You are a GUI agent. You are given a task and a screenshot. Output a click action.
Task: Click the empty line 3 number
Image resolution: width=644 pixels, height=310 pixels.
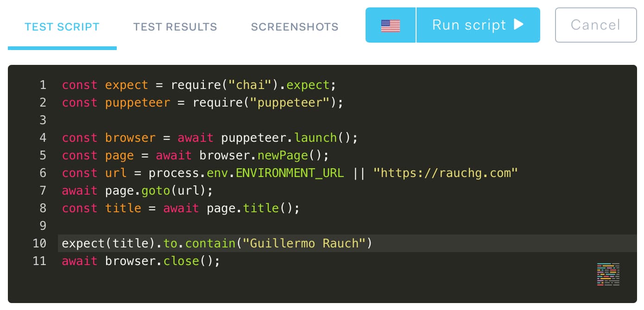(43, 120)
